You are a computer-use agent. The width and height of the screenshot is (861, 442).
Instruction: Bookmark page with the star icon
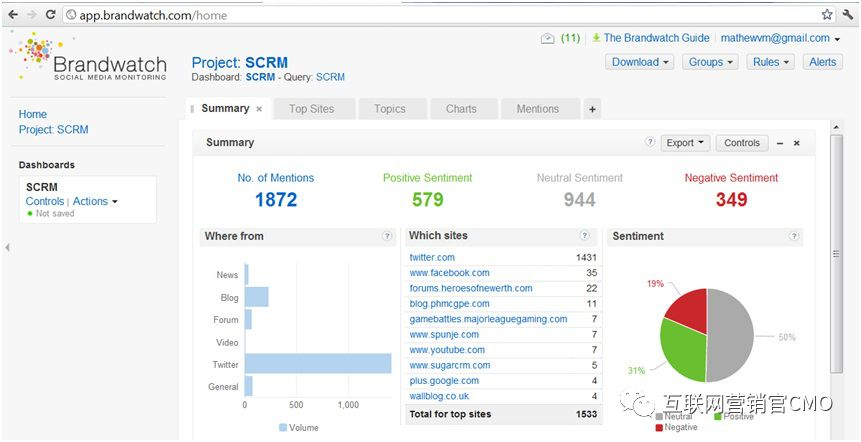(827, 15)
